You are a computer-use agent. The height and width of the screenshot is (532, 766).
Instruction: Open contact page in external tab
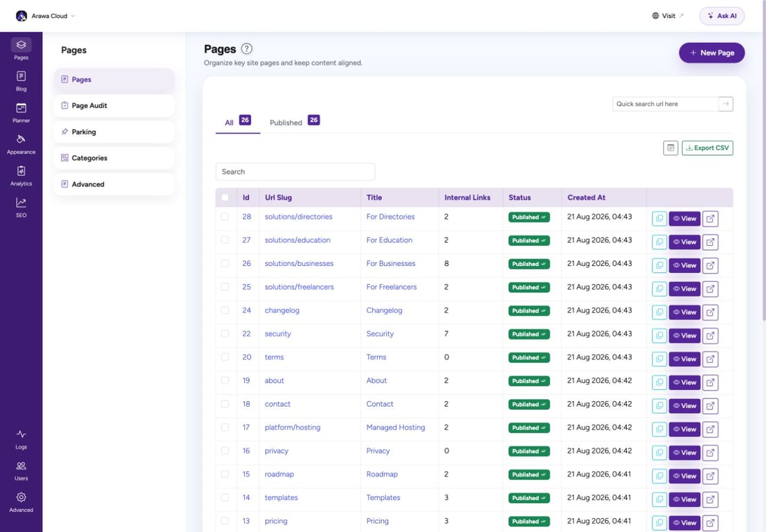(711, 406)
